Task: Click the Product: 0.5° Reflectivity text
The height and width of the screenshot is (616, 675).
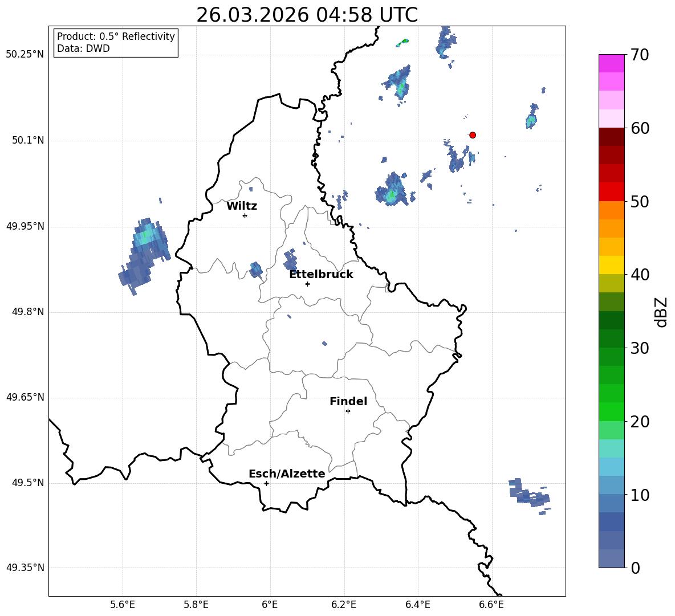Action: [116, 36]
